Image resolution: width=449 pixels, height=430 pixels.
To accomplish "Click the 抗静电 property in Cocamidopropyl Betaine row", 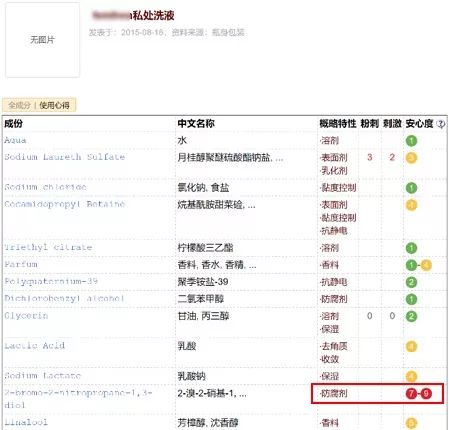I will coord(334,231).
